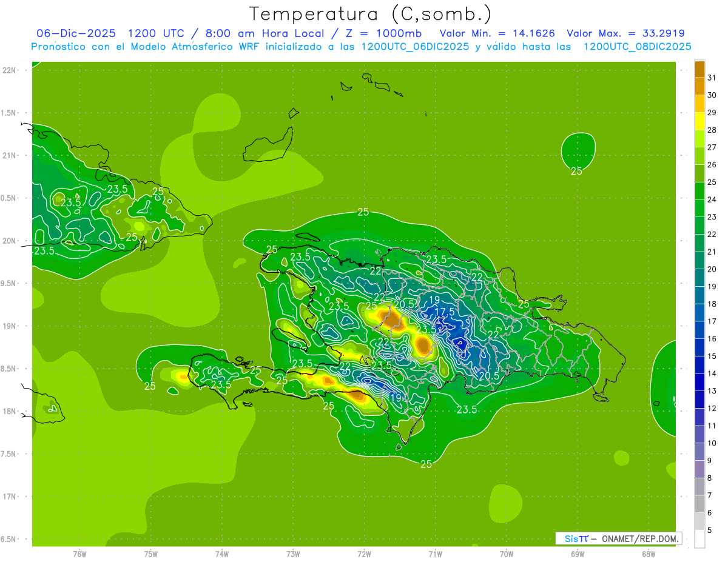
Task: Click the '76W' longitude axis label
Action: coord(79,554)
